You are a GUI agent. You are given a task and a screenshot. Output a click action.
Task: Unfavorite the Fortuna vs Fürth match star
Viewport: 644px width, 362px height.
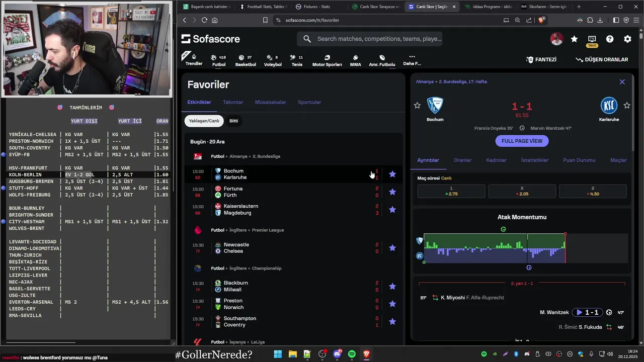(392, 192)
